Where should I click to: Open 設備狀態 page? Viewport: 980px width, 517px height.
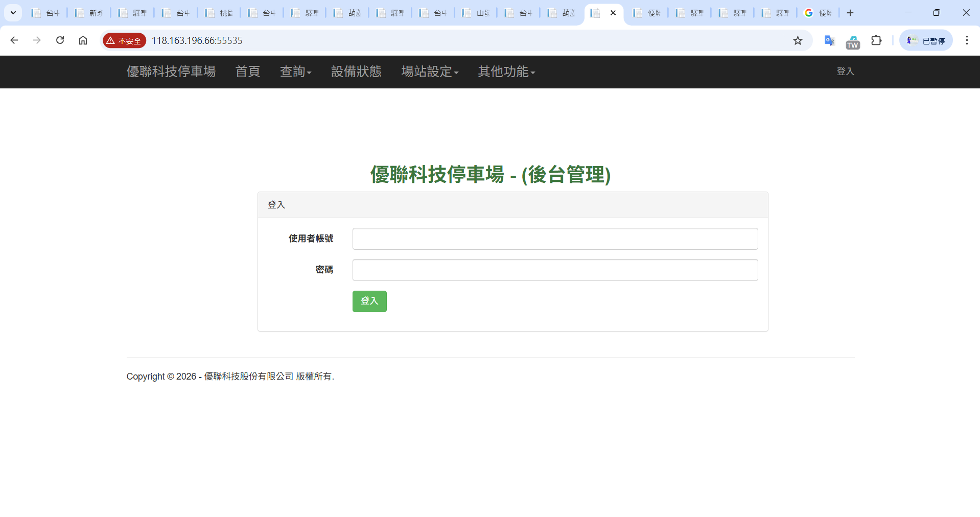tap(356, 72)
